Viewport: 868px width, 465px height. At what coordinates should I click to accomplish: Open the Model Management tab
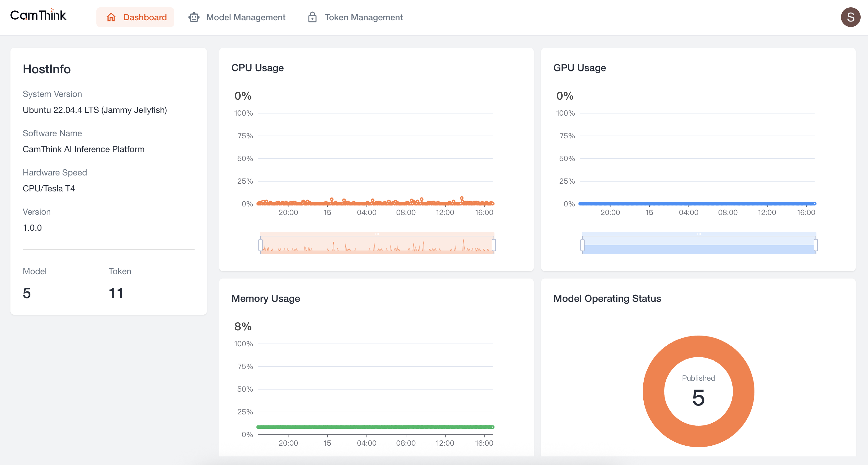(x=245, y=17)
